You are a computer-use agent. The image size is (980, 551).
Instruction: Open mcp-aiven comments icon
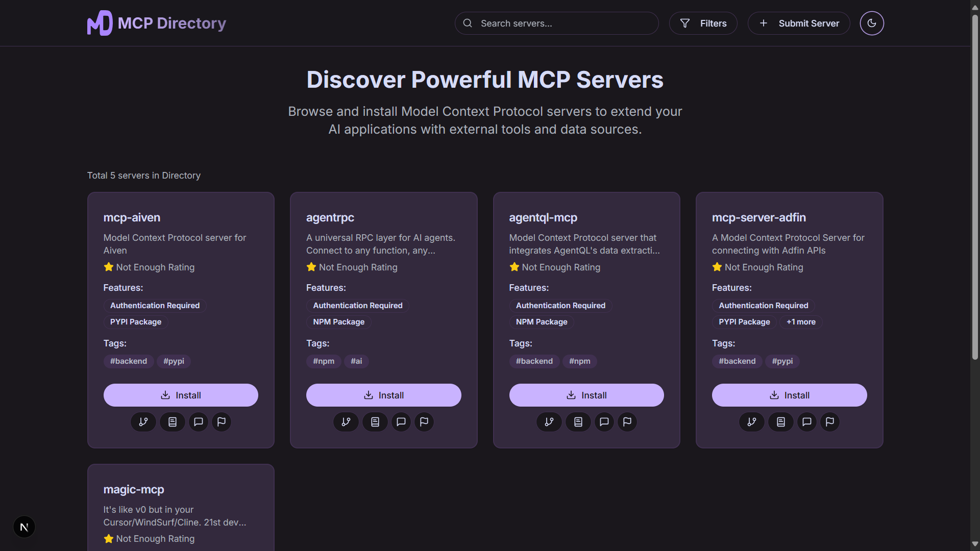tap(199, 422)
